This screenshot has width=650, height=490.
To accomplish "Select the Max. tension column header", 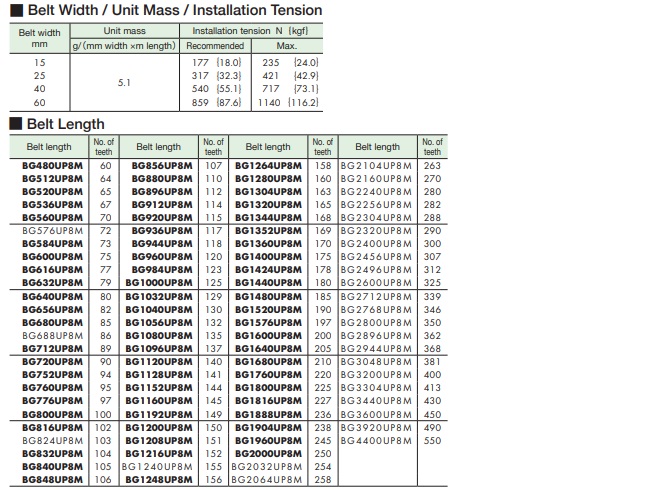I will [287, 46].
